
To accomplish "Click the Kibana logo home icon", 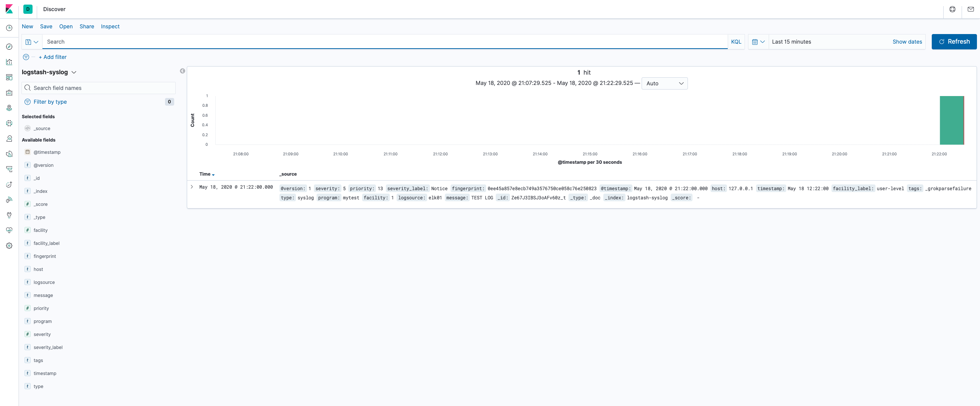I will click(x=9, y=9).
